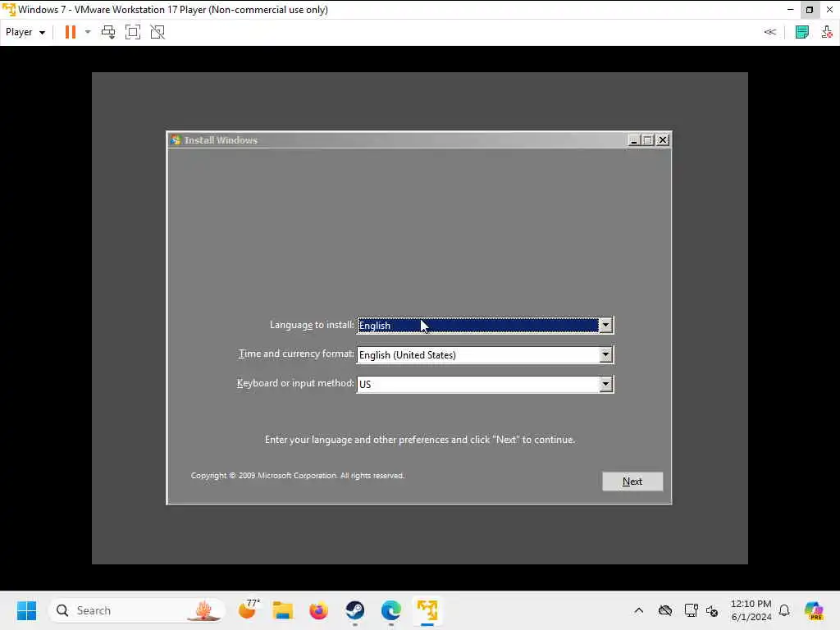Click the removable devices USB icon at top right

pos(827,32)
